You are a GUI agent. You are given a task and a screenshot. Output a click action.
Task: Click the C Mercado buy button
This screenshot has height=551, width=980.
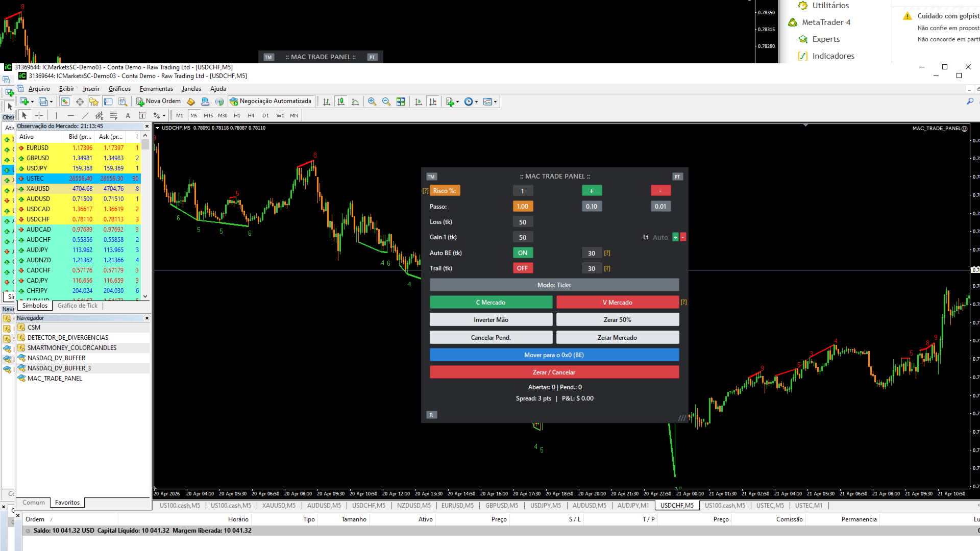pyautogui.click(x=491, y=303)
